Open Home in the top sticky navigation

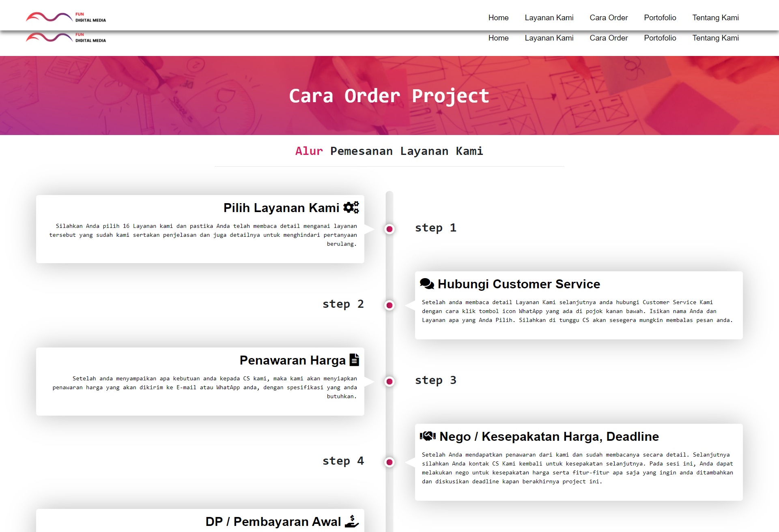pyautogui.click(x=498, y=17)
